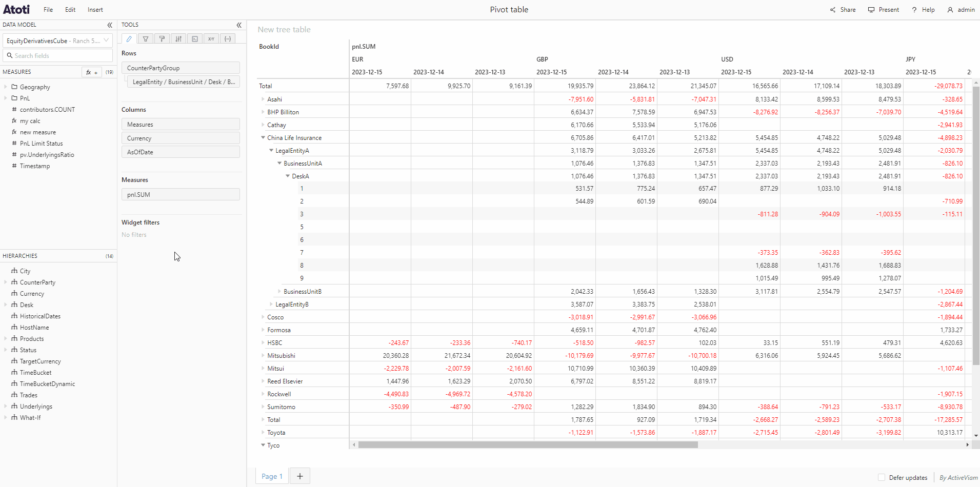Open the filters funnel tab
Image resolution: width=980 pixels, height=487 pixels.
click(x=146, y=38)
